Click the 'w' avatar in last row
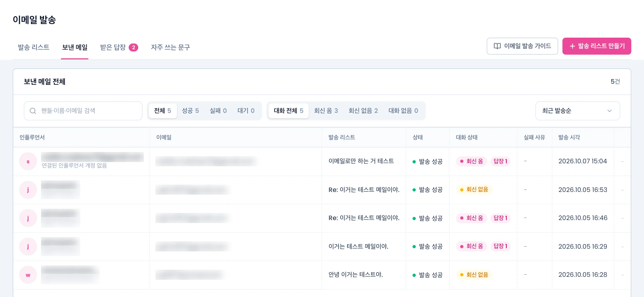644x297 pixels. (x=28, y=275)
